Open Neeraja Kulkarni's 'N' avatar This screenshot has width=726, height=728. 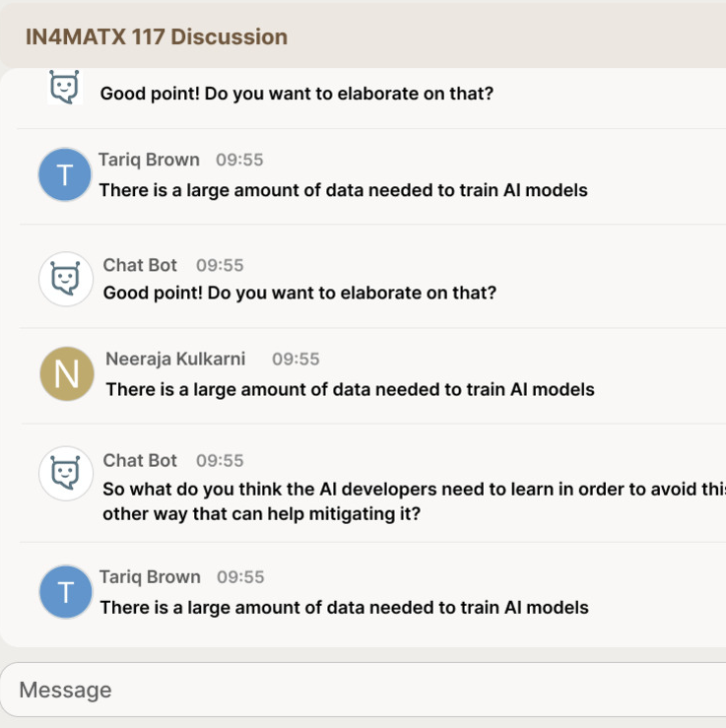(66, 374)
